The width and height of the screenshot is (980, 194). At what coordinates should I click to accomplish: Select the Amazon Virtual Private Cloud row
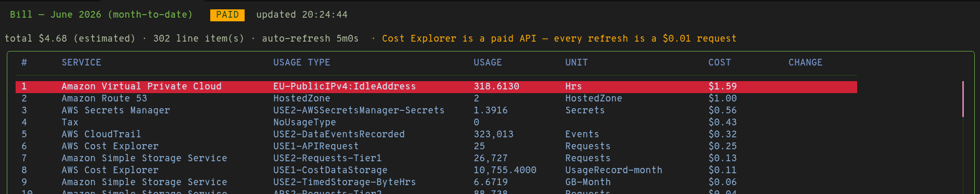436,86
